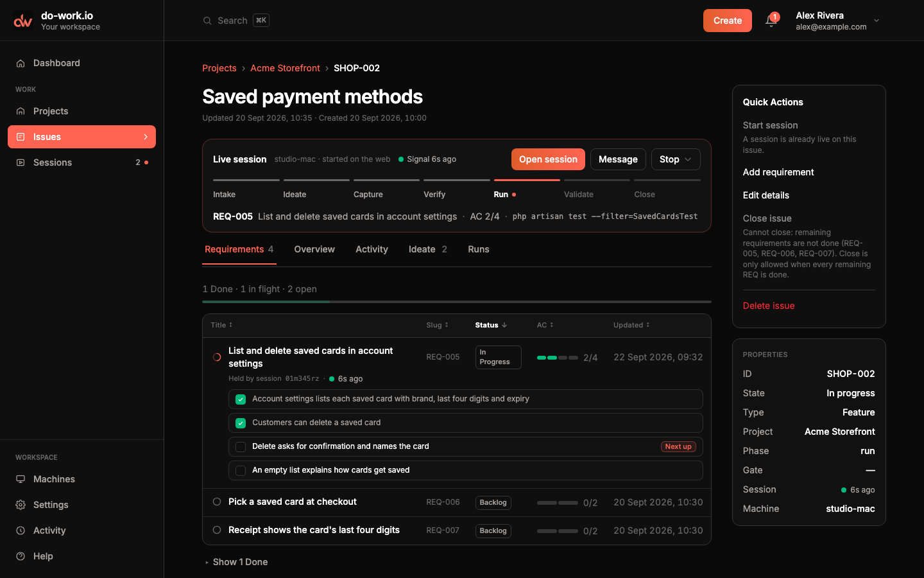
Task: Click the Projects sidebar icon
Action: coord(21,111)
